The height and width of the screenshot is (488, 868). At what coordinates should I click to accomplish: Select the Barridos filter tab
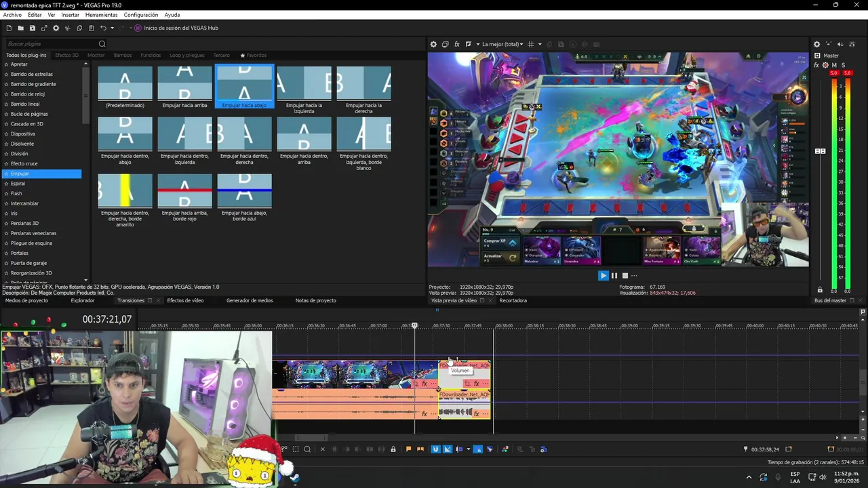point(123,55)
